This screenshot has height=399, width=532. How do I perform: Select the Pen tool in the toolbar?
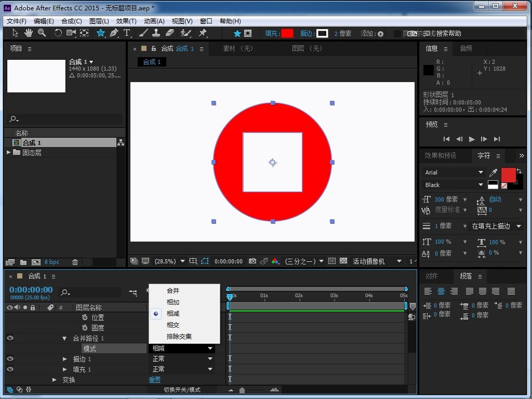point(114,33)
